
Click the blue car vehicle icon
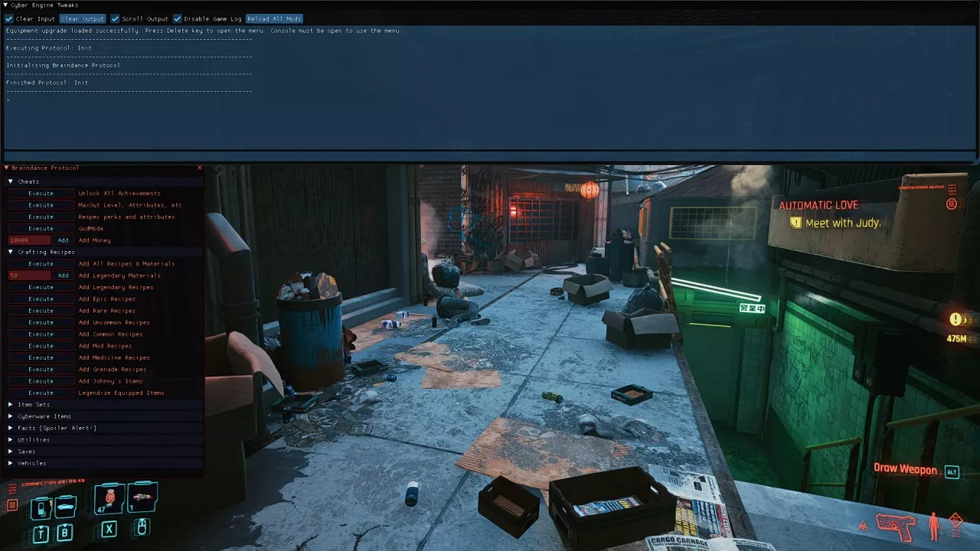click(66, 506)
